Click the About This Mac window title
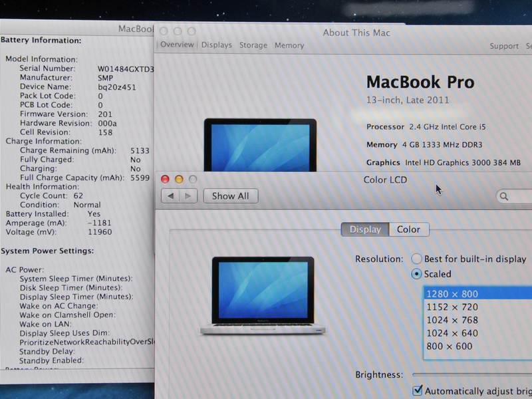The image size is (532, 399). point(356,33)
